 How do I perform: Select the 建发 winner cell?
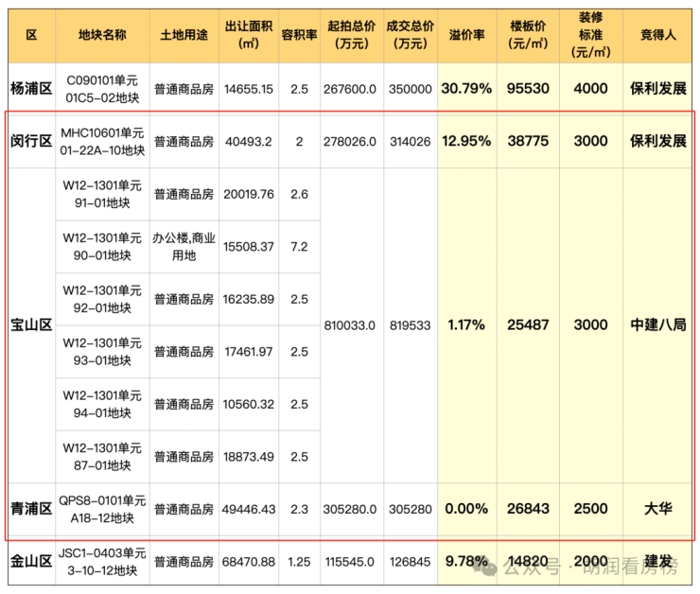657,562
